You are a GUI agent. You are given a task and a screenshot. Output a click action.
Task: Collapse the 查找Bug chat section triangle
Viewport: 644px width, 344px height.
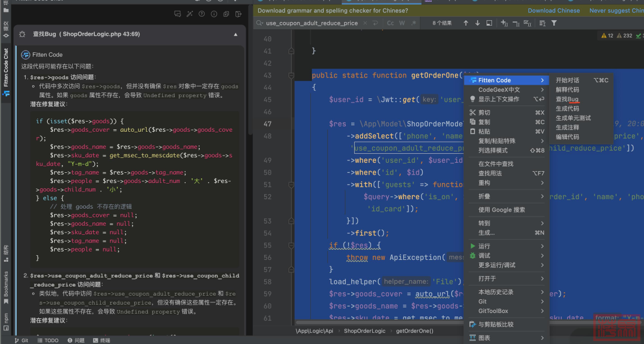(236, 35)
